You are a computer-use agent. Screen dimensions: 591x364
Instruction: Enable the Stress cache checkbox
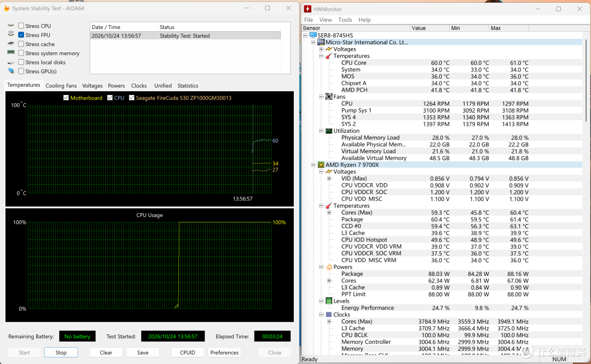(21, 44)
